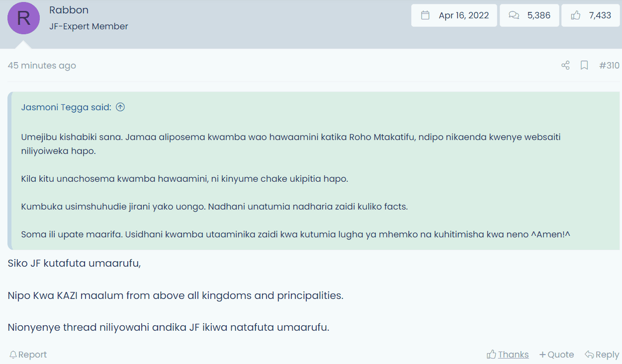Image resolution: width=622 pixels, height=364 pixels.
Task: Bookmark this post using the bookmark icon
Action: (584, 66)
